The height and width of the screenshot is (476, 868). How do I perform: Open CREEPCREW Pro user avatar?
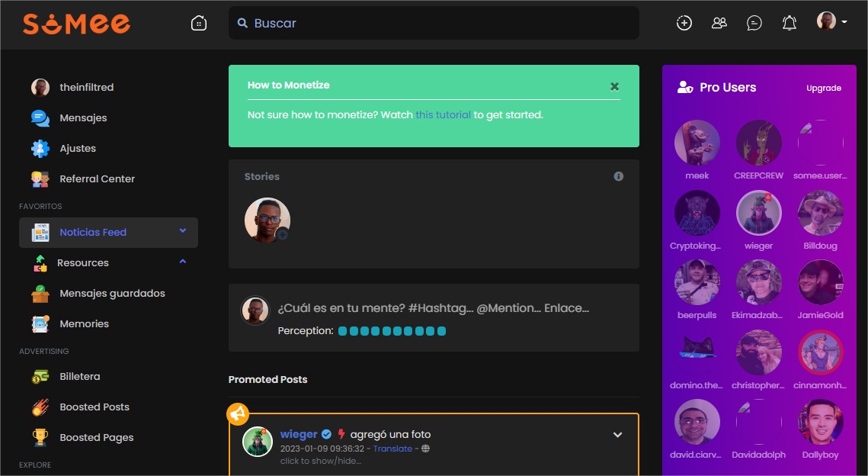(758, 143)
